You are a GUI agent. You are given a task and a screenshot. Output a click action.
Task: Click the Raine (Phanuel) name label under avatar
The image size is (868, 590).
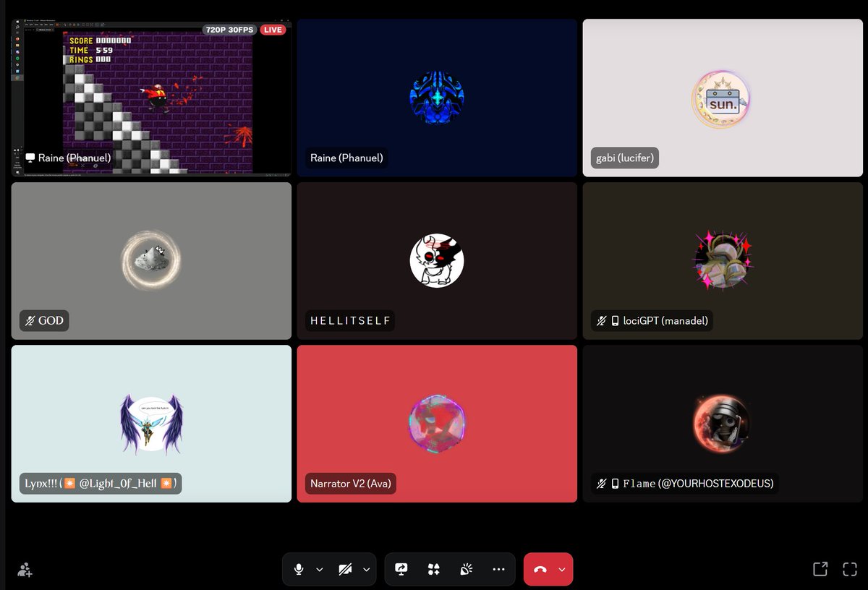click(346, 158)
